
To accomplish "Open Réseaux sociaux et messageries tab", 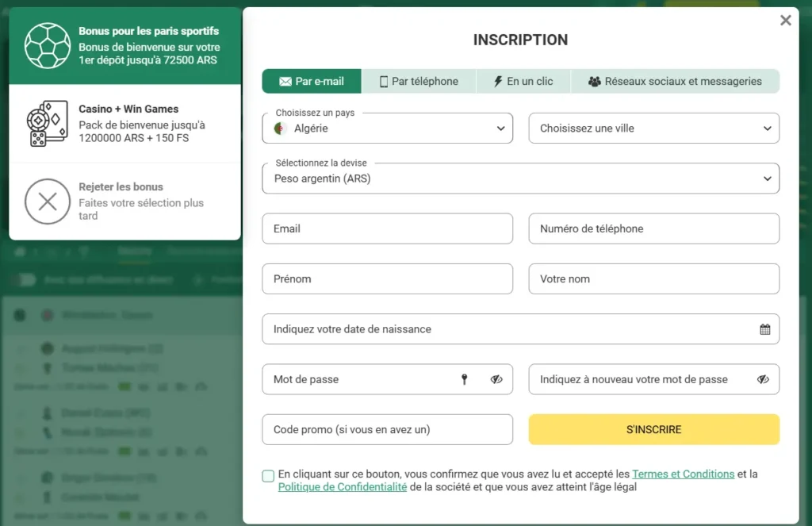I will click(x=675, y=82).
